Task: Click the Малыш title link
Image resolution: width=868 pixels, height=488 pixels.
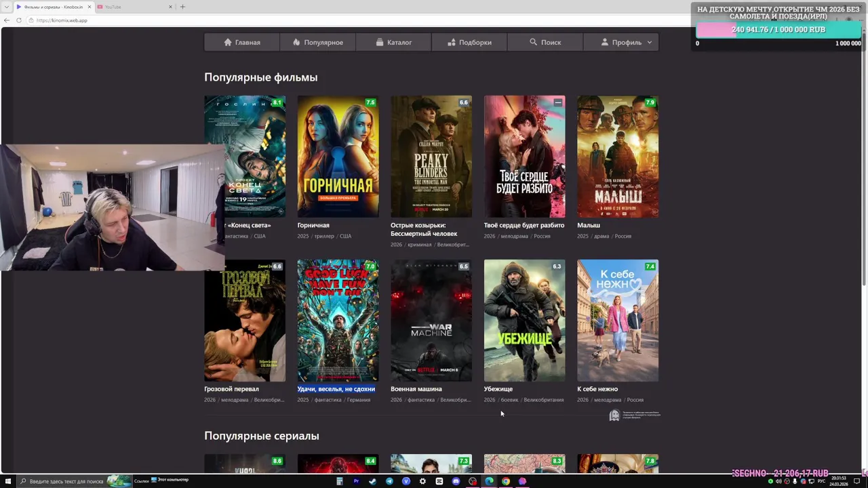Action: (x=589, y=225)
